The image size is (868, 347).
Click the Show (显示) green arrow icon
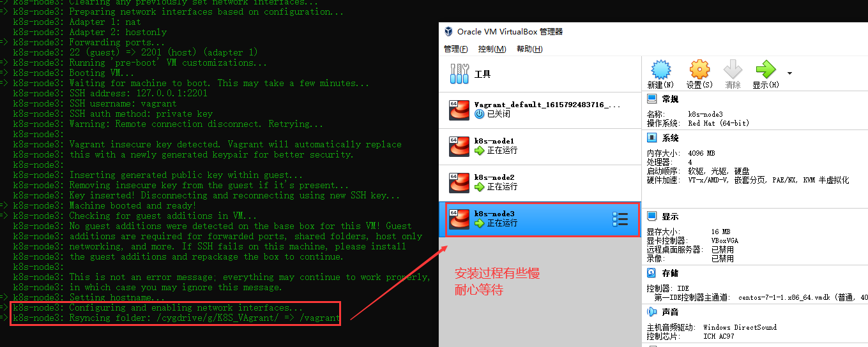765,70
